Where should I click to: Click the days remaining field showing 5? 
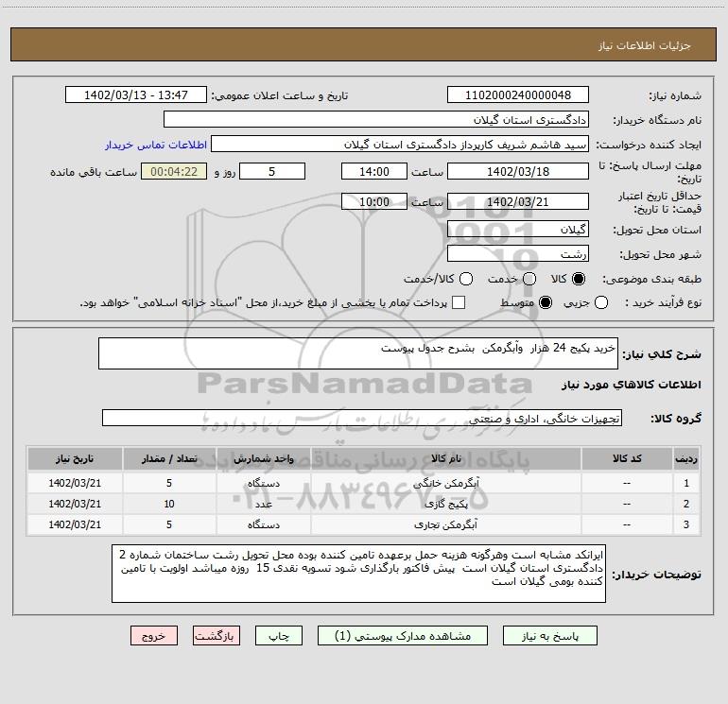coord(272,171)
